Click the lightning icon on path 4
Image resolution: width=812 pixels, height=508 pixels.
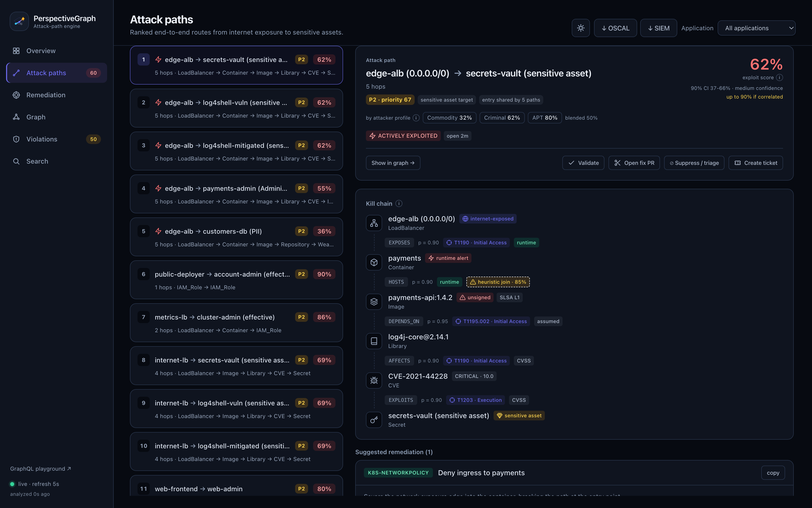click(158, 188)
